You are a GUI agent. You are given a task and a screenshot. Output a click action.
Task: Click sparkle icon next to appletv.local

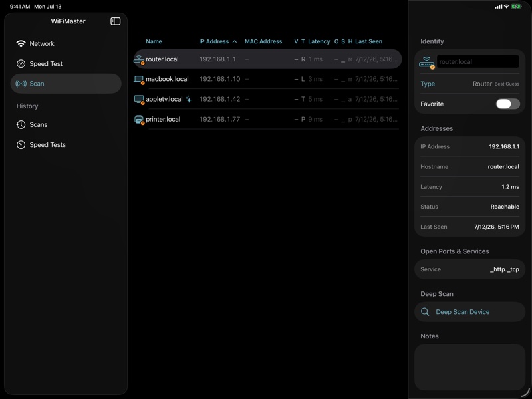click(189, 99)
